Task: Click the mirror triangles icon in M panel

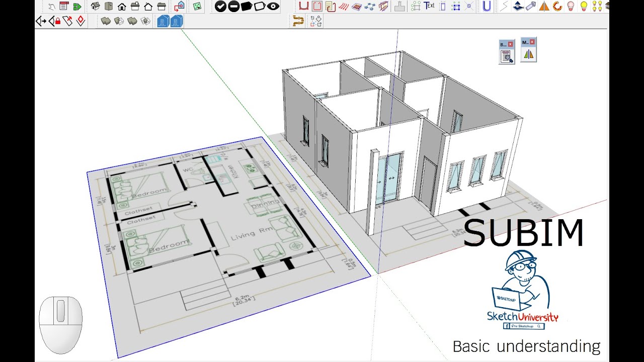Action: pos(528,54)
